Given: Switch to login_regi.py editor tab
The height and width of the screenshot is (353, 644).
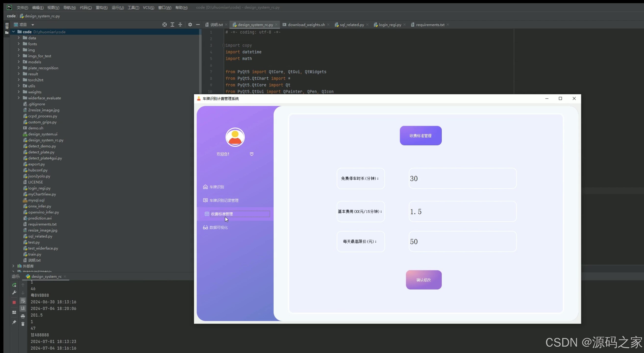Looking at the screenshot, I should coord(390,25).
